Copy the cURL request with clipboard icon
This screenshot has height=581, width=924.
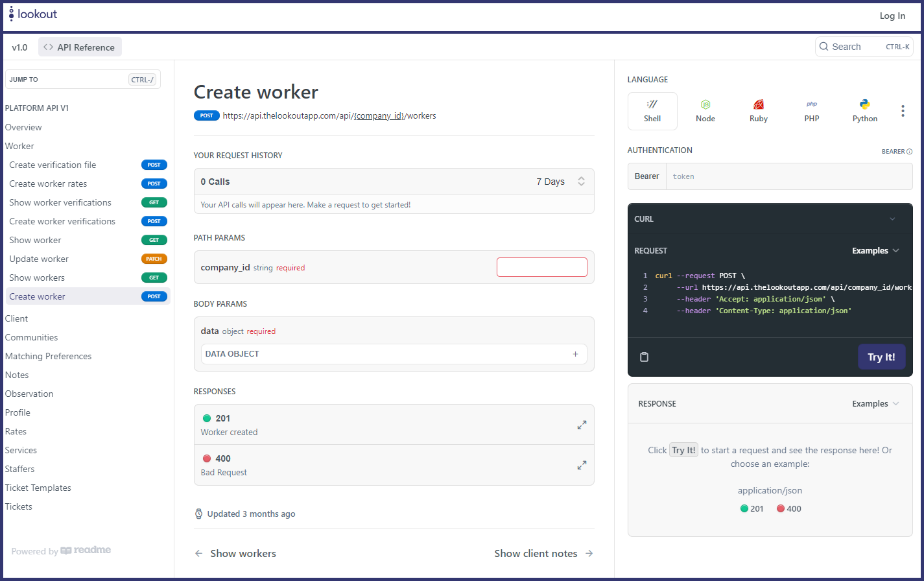(x=644, y=357)
